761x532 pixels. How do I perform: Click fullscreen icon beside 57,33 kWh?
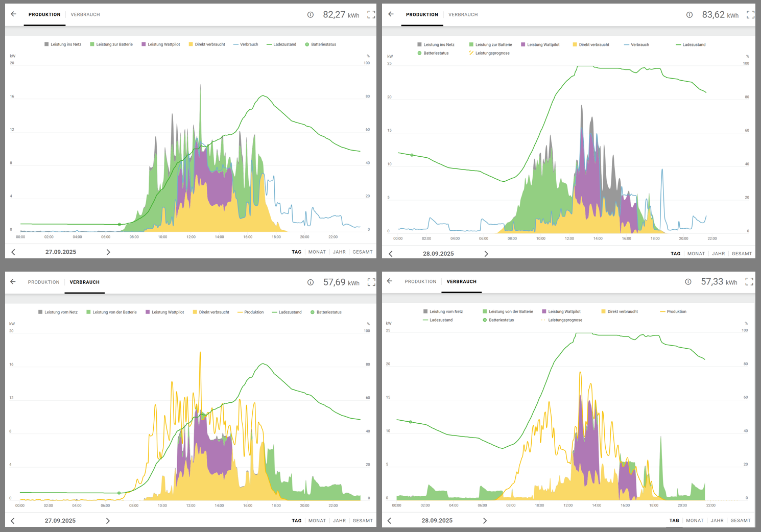(x=749, y=282)
